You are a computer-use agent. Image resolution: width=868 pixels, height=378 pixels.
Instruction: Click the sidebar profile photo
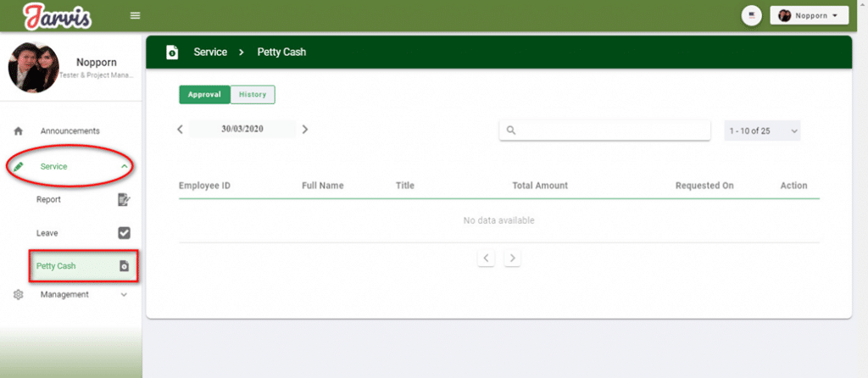point(33,68)
